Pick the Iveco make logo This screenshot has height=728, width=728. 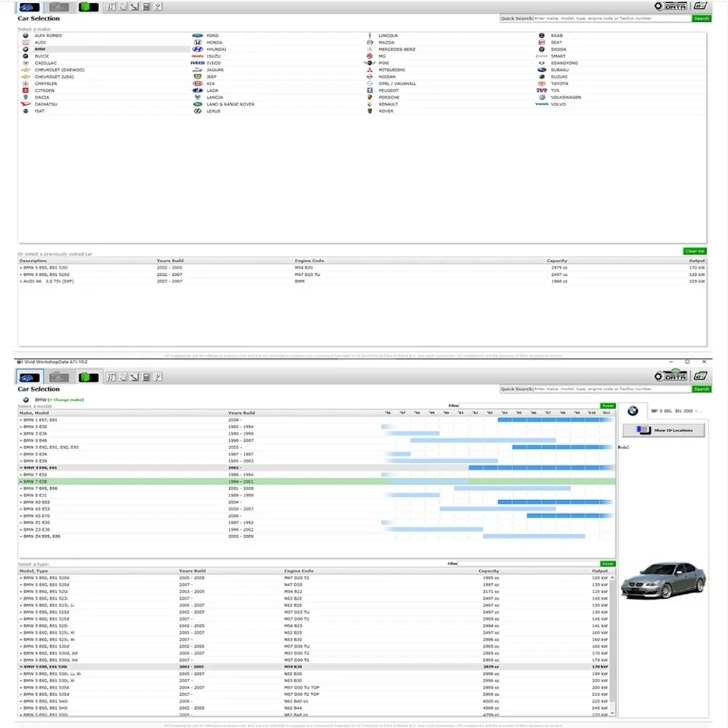point(197,63)
